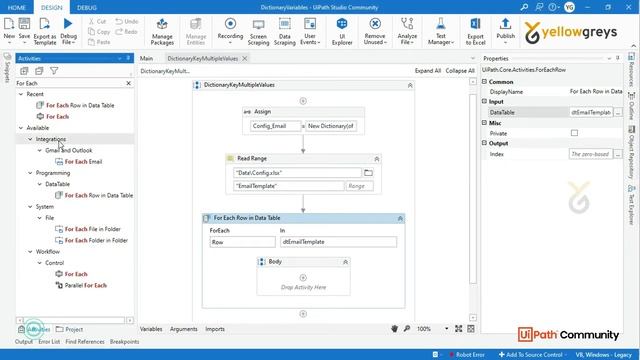
Task: Collapse the Recent tree group
Action: pos(21,94)
